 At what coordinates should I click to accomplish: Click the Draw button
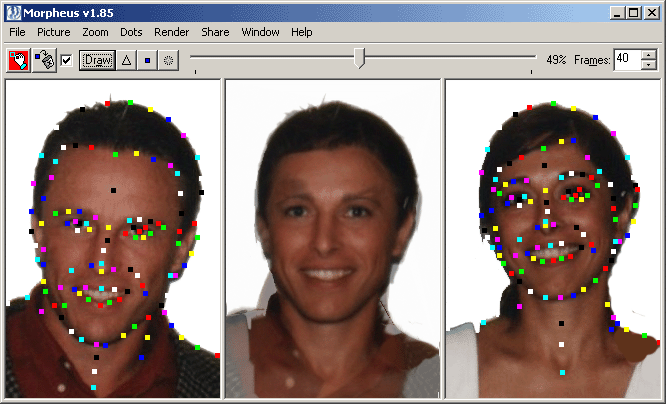point(98,60)
